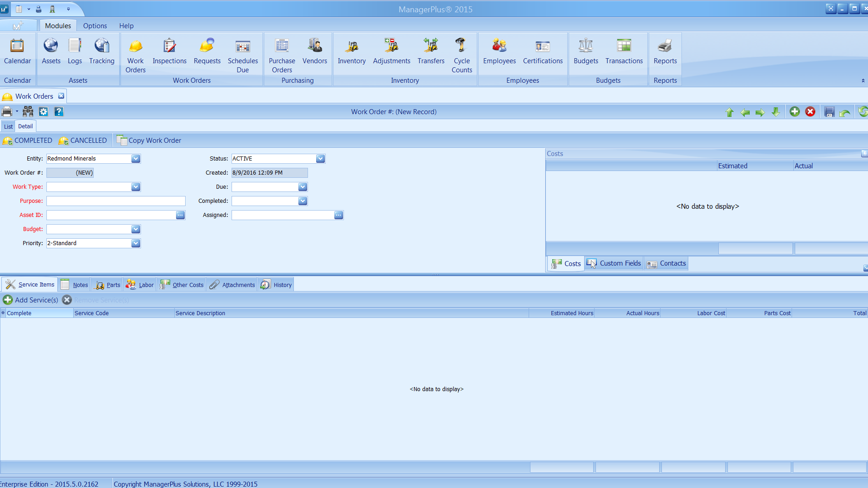Collapse the ribbon with the arrow
The image size is (868, 488).
coord(863,80)
